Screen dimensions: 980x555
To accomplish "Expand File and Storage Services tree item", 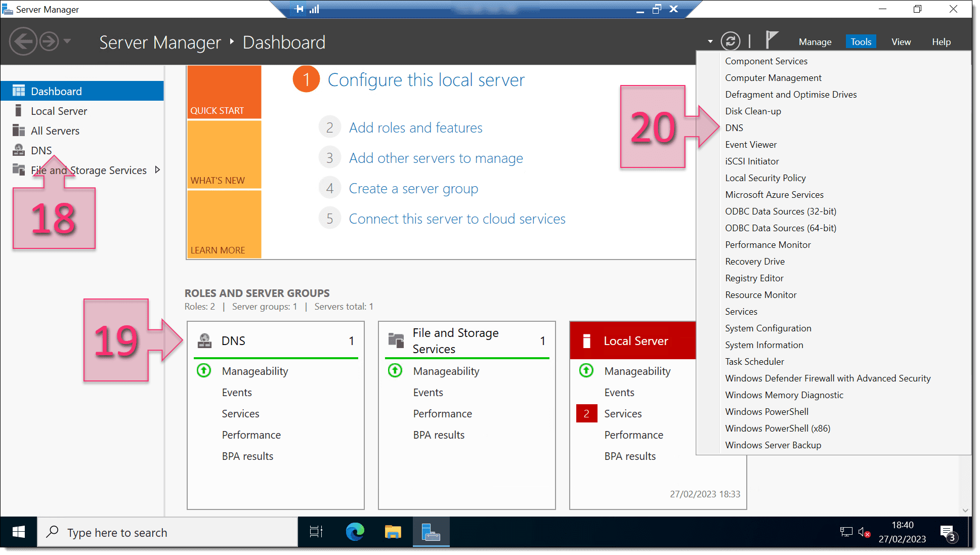I will click(x=158, y=170).
